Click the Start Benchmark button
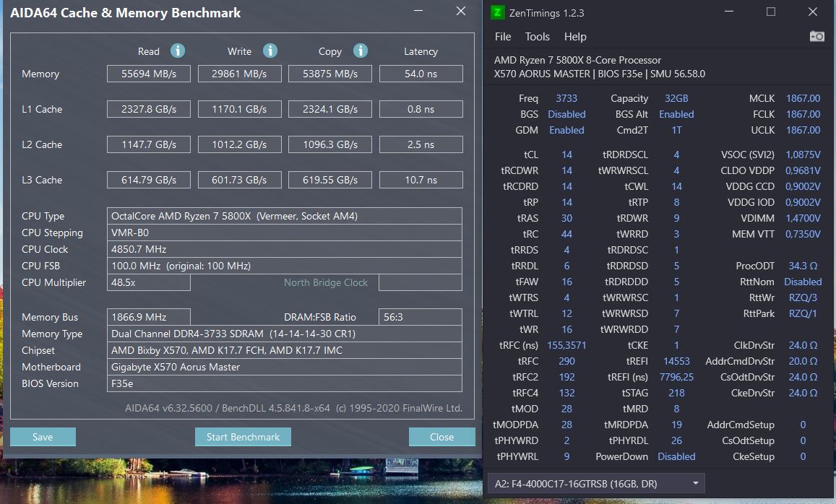 coord(243,437)
